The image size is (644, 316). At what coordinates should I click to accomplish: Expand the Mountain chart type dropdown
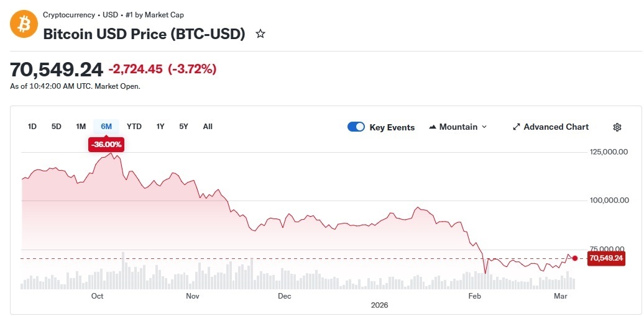484,127
